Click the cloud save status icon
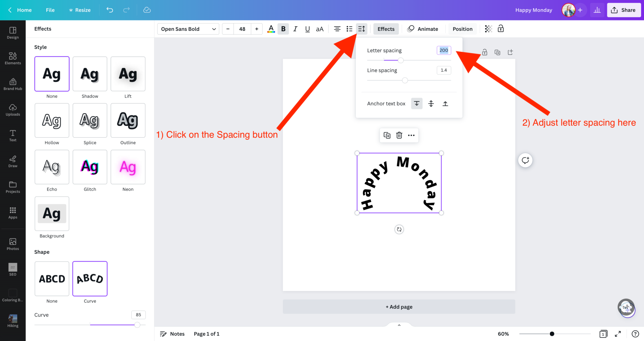644x341 pixels. coord(147,10)
